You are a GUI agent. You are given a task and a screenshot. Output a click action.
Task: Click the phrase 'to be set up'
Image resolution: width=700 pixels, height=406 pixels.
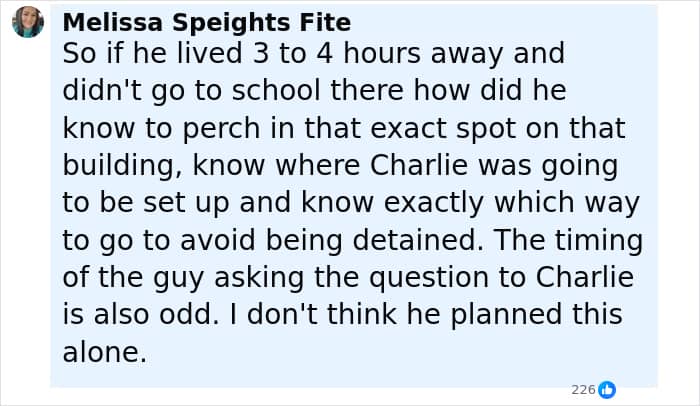pyautogui.click(x=146, y=203)
